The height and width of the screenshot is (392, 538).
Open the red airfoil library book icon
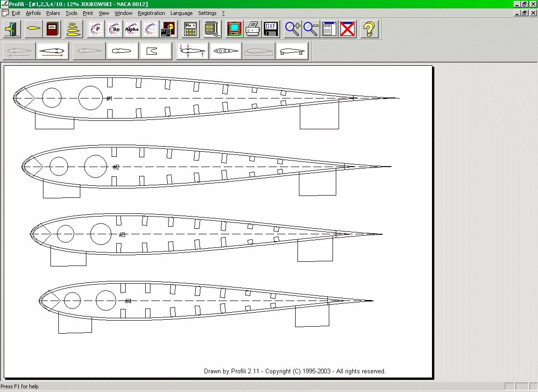(53, 29)
